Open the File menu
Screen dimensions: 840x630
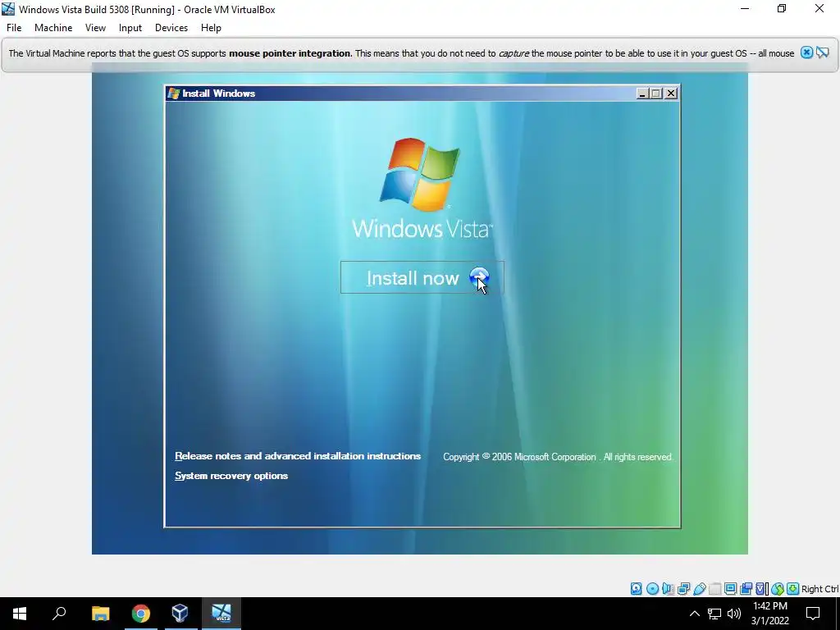point(14,28)
